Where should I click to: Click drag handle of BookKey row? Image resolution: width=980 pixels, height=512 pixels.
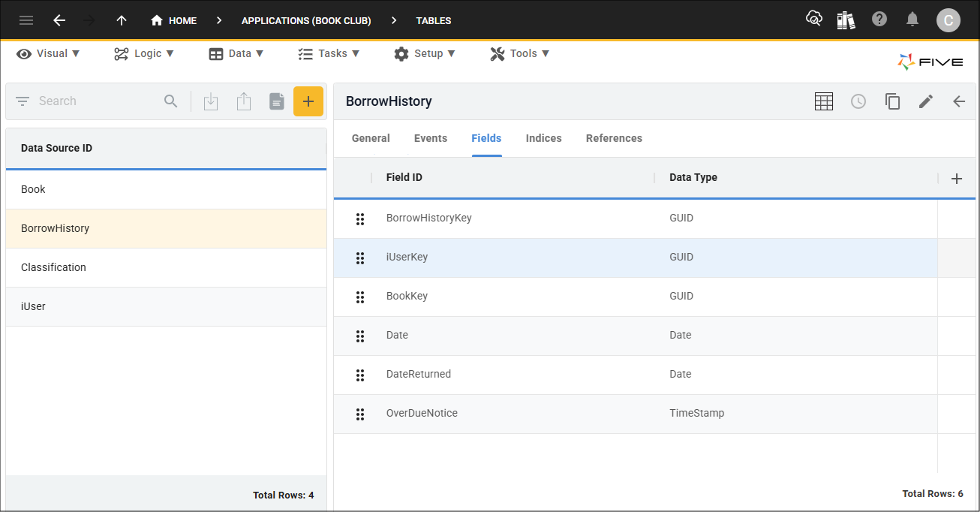[360, 297]
